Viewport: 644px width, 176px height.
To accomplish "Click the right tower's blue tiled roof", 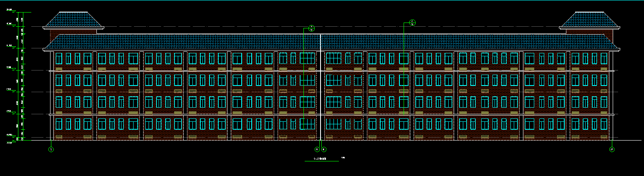I will point(589,19).
